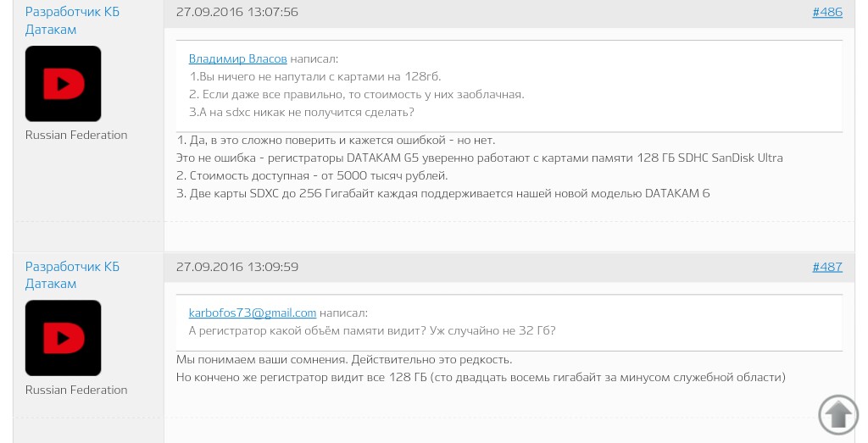The image size is (868, 443).
Task: Click the quoted question about 32 Гб
Action: click(x=371, y=331)
